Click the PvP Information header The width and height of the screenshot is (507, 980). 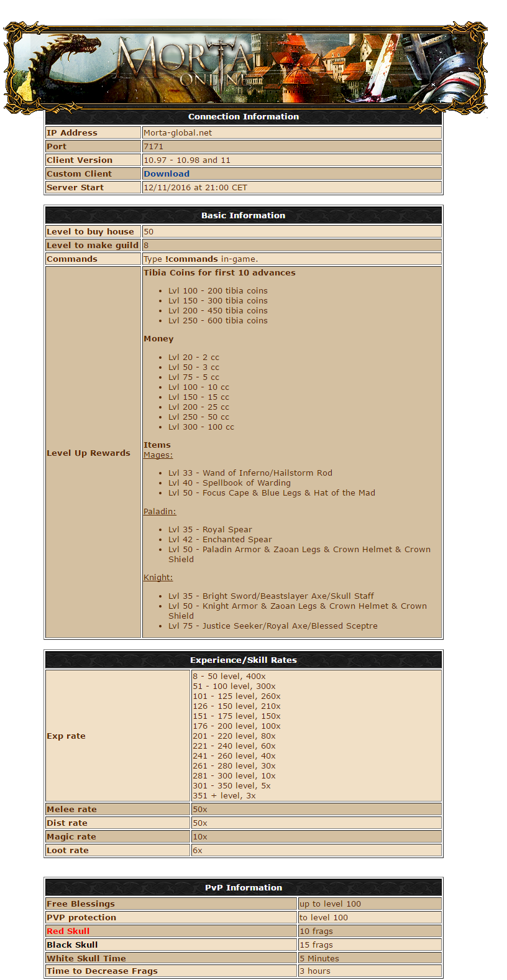pos(244,888)
